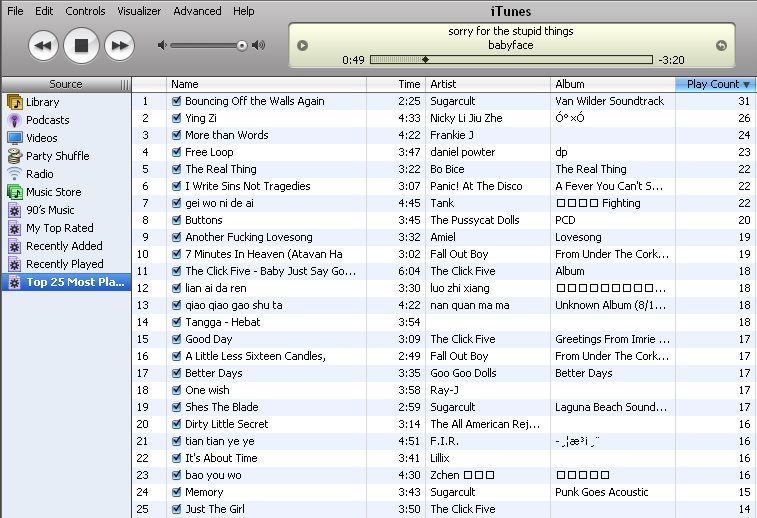
Task: Uncheck Bouncing Off the Walls Again
Action: coord(176,101)
